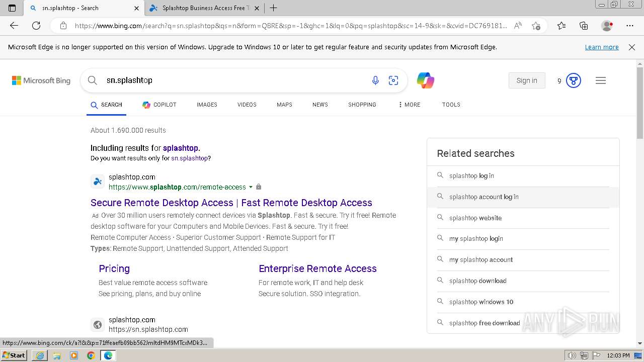Viewport: 644px width, 362px height.
Task: Go back using browser back arrow
Action: coord(14,26)
